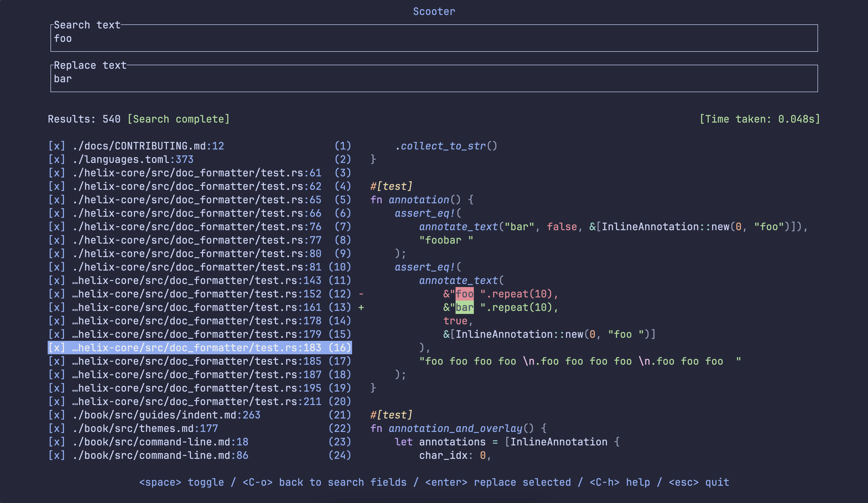
Task: Select result ./book/src/command-line.md:86
Action: tap(200, 455)
